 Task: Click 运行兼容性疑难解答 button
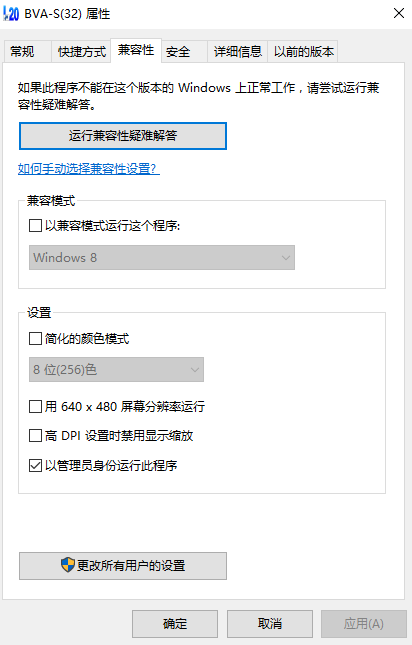pos(123,136)
